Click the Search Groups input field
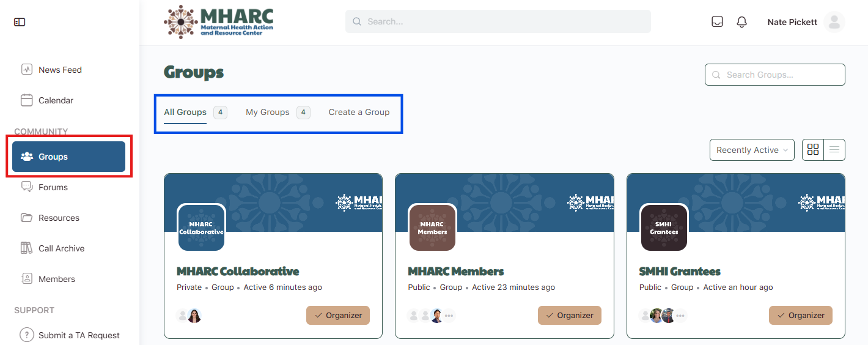 tap(775, 75)
